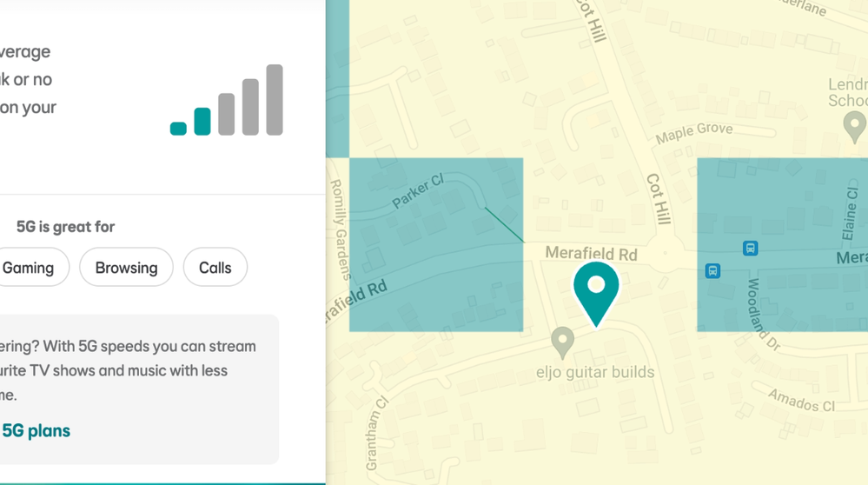Click the tallest gray signal bar
Image resolution: width=868 pixels, height=485 pixels.
click(x=275, y=100)
